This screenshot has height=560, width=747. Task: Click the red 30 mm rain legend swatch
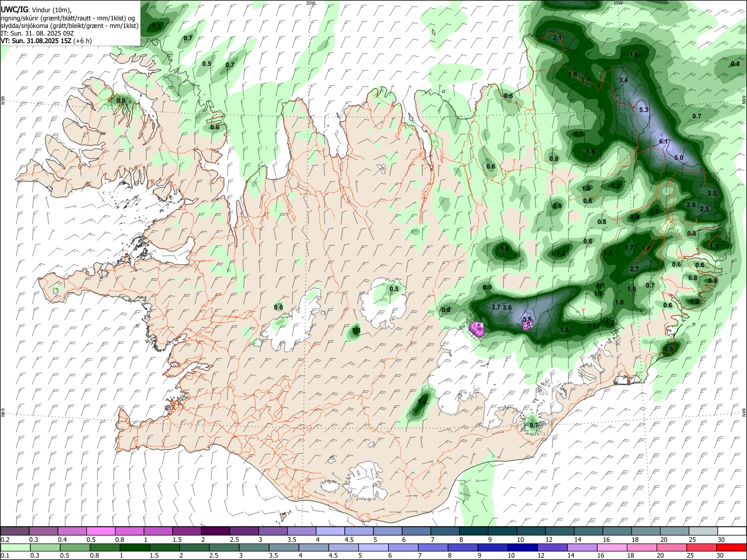tap(731, 547)
